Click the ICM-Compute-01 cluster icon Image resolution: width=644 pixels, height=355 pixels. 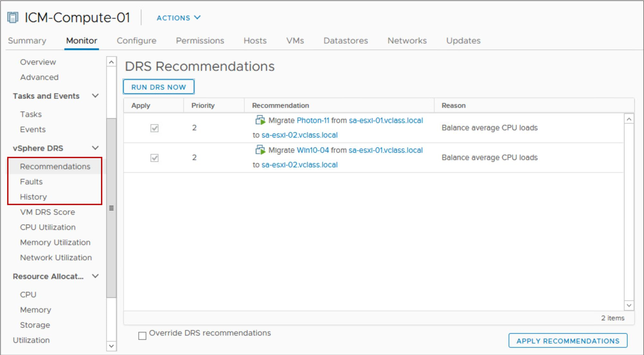pos(13,18)
